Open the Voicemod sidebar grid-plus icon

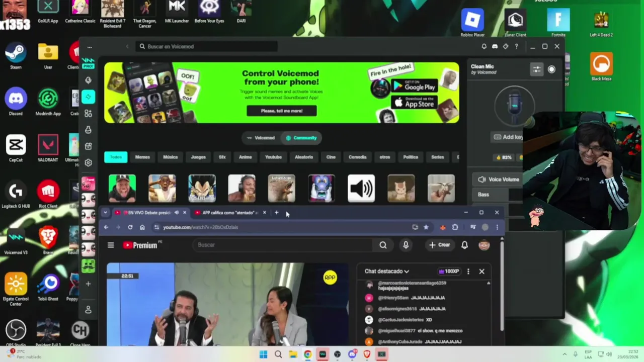point(89,114)
